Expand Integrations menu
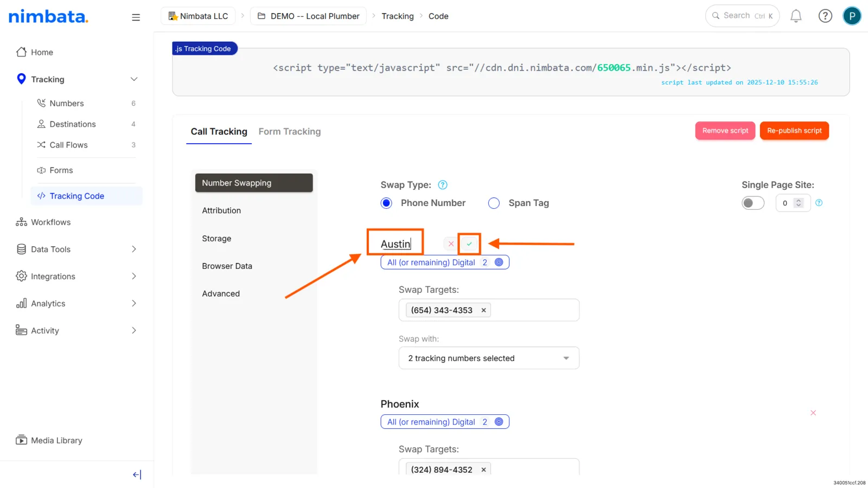This screenshot has height=488, width=868. pos(134,277)
